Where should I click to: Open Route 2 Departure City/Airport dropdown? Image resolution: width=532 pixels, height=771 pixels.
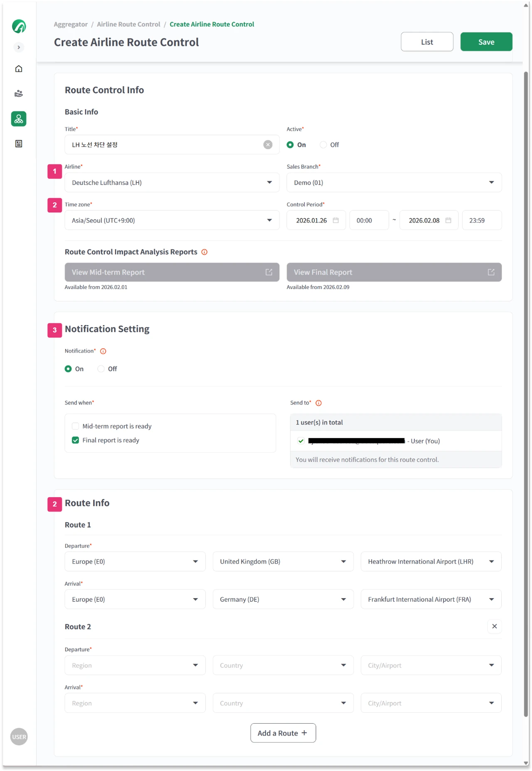coord(431,665)
